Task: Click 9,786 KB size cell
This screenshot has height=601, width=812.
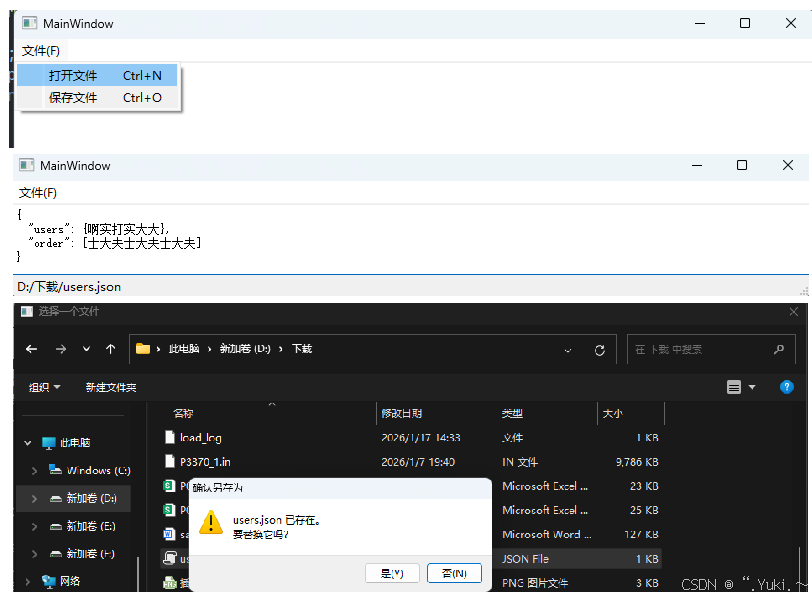Action: (x=637, y=462)
